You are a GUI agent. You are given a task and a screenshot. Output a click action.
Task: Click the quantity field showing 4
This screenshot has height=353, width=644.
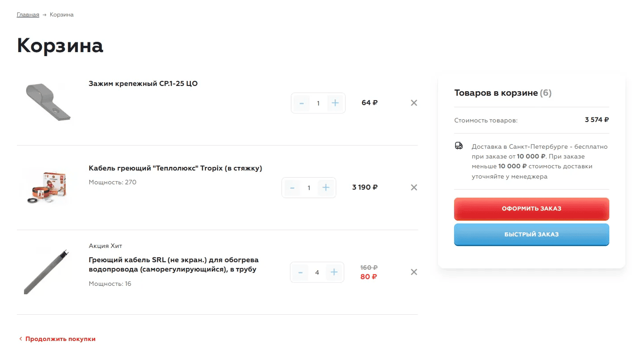[317, 272]
